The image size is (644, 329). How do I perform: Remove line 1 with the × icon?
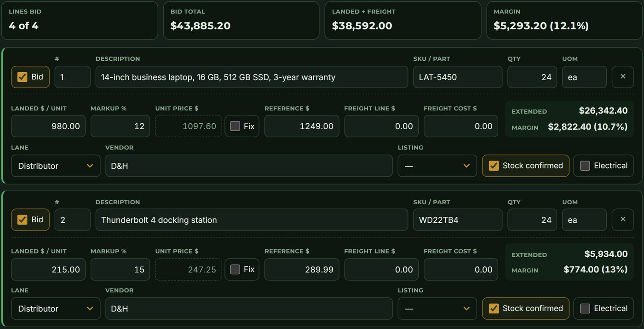(623, 77)
